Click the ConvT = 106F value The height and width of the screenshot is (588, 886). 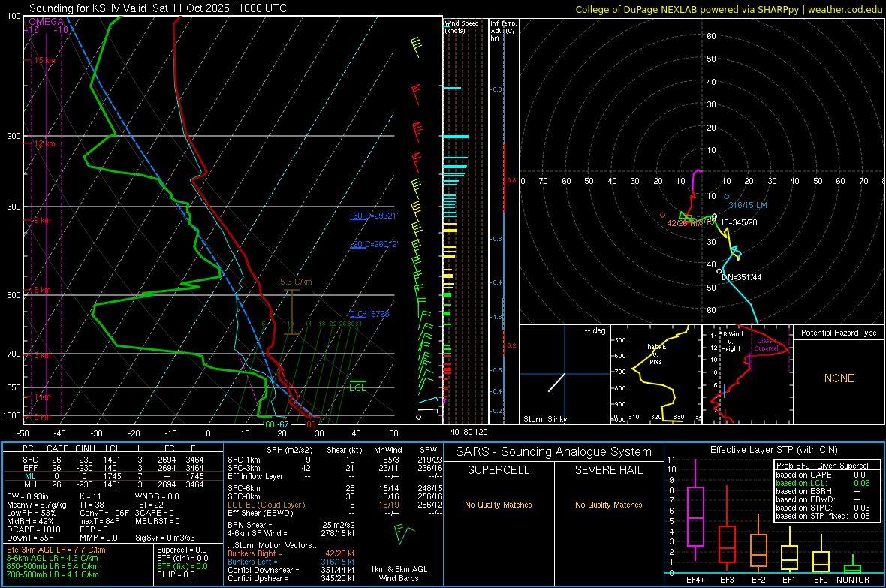104,513
